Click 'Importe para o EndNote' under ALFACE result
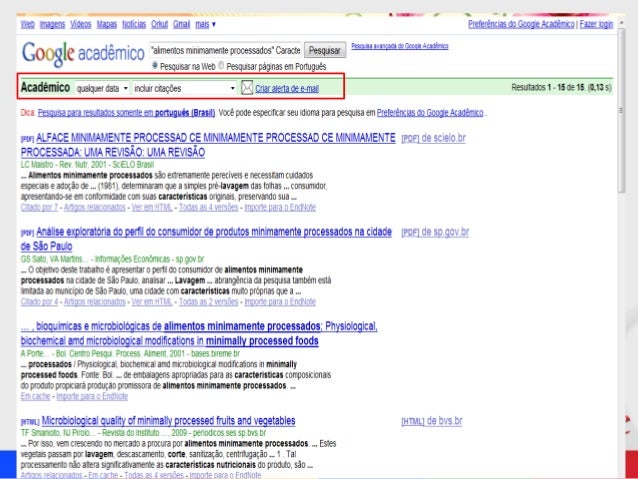Image resolution: width=638 pixels, height=479 pixels. pos(280,208)
